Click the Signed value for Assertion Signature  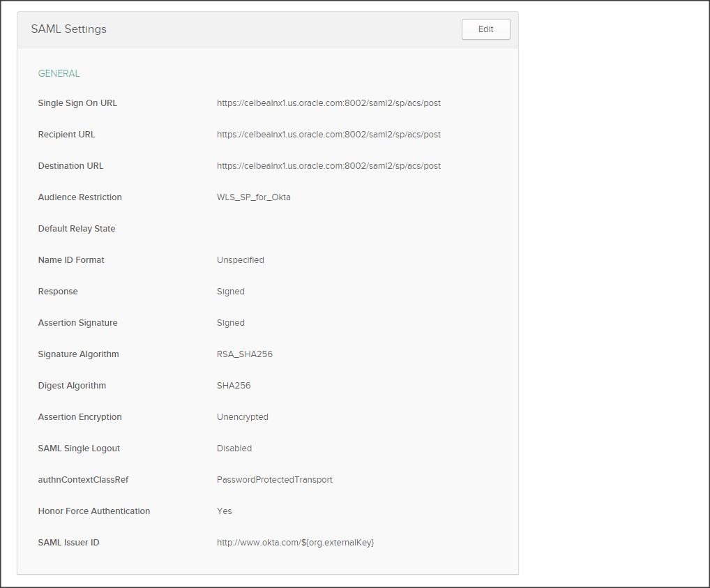[x=230, y=323]
